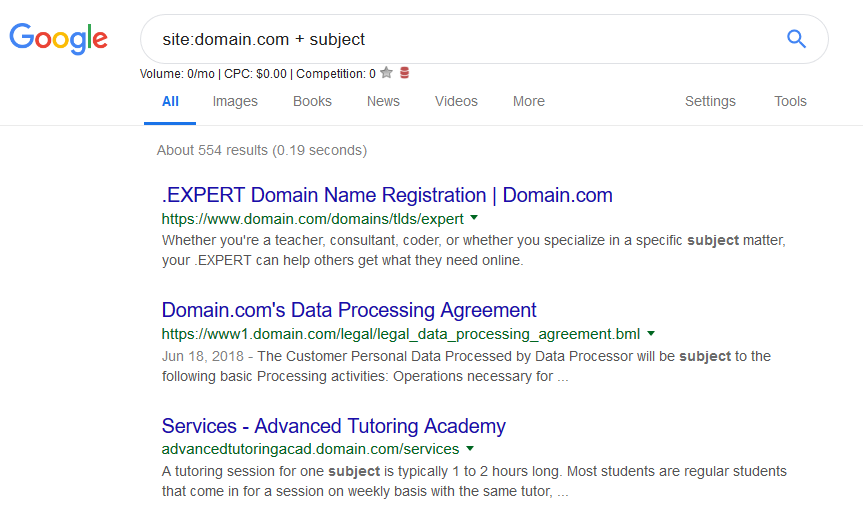
Task: Open search Settings
Action: (x=710, y=101)
